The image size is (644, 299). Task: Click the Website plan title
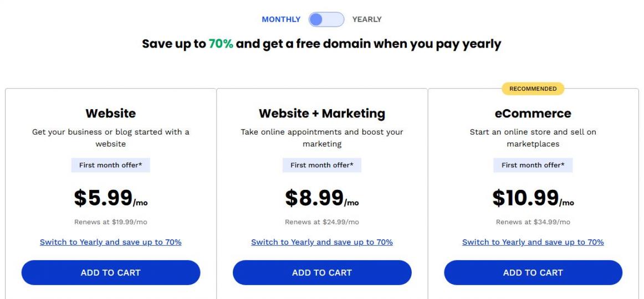coord(111,114)
